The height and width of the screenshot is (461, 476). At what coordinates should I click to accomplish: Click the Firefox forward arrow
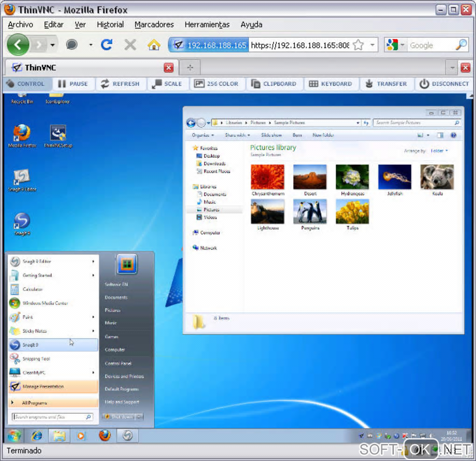[x=39, y=45]
